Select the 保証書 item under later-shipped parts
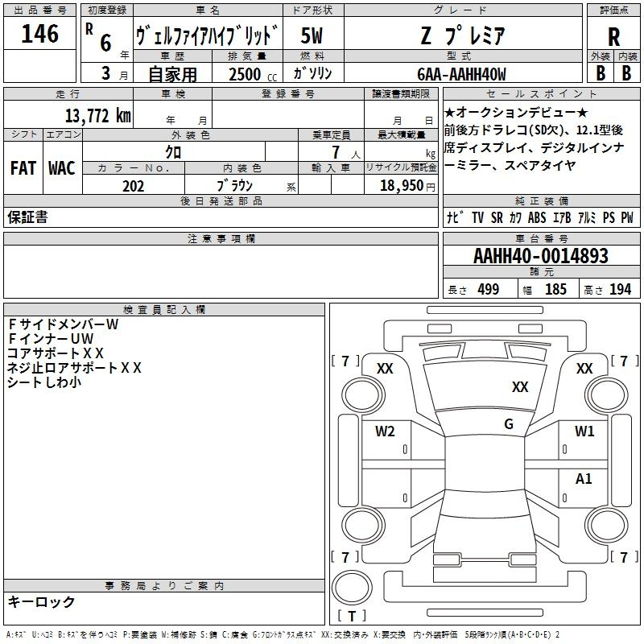 pyautogui.click(x=27, y=217)
